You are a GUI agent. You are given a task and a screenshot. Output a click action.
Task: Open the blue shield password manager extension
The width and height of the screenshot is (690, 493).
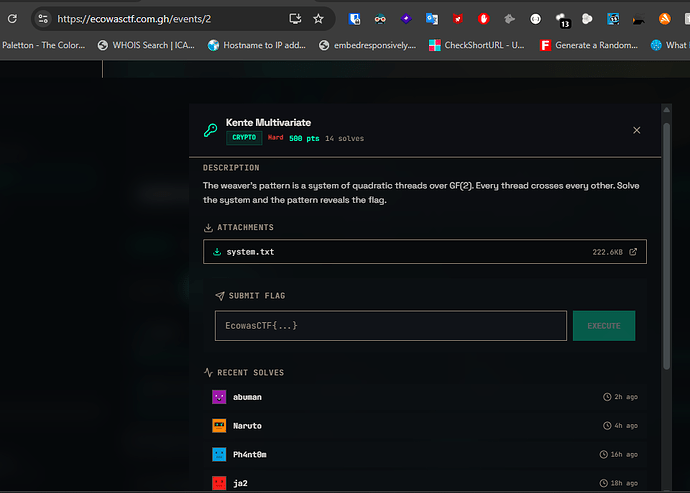(x=354, y=19)
